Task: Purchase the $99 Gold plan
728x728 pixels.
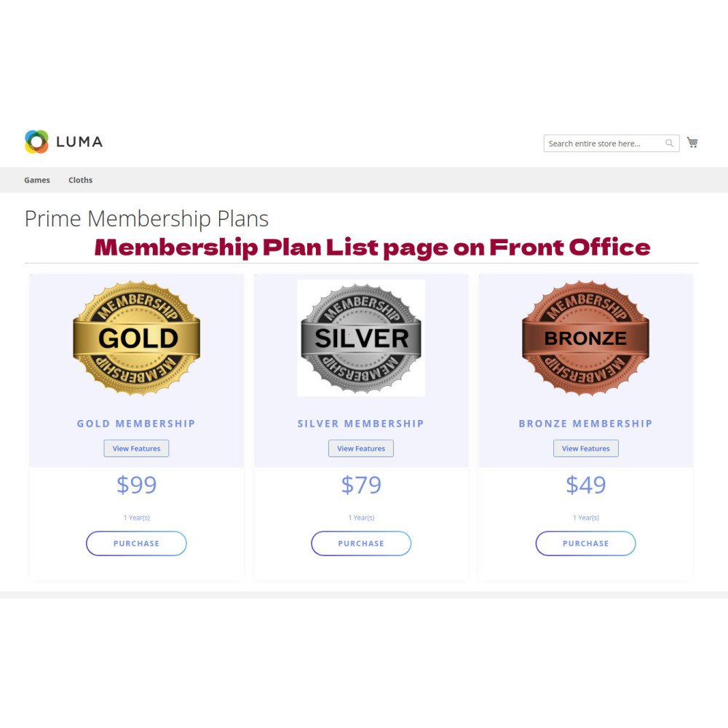Action: click(x=137, y=544)
